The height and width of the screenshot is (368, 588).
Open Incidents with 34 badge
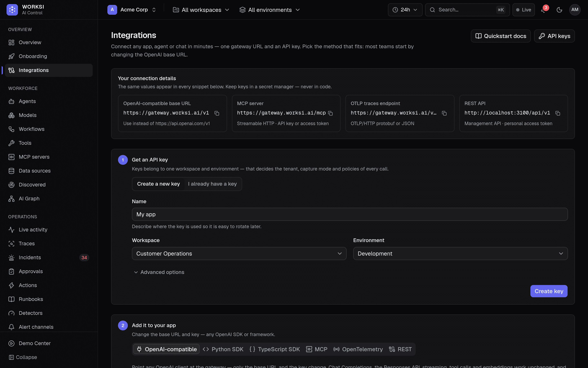pos(49,257)
